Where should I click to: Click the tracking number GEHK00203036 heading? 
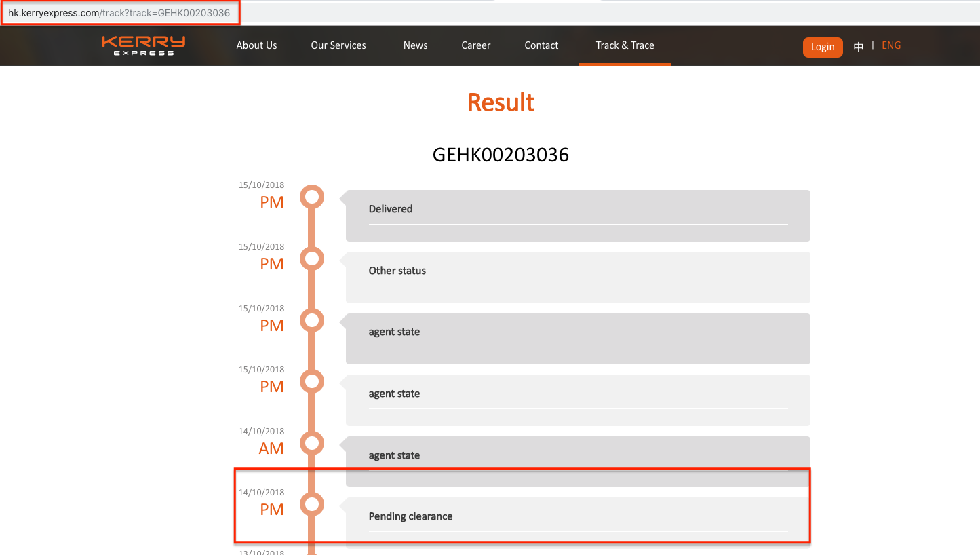(x=501, y=155)
